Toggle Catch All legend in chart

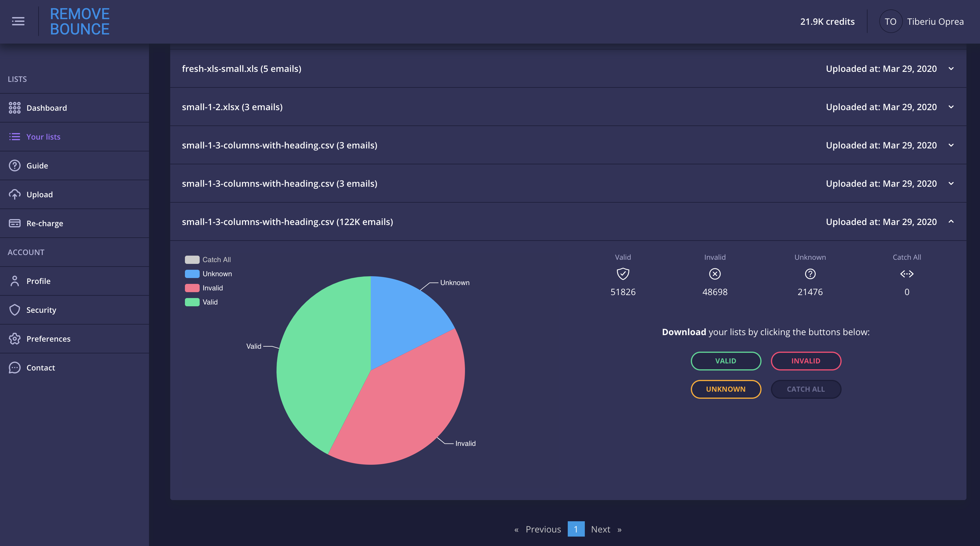(x=216, y=259)
